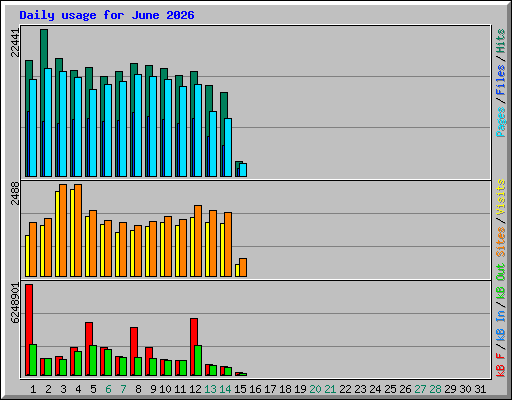512x400 pixels.
Task: Click the Visits legend label
Action: click(x=501, y=197)
